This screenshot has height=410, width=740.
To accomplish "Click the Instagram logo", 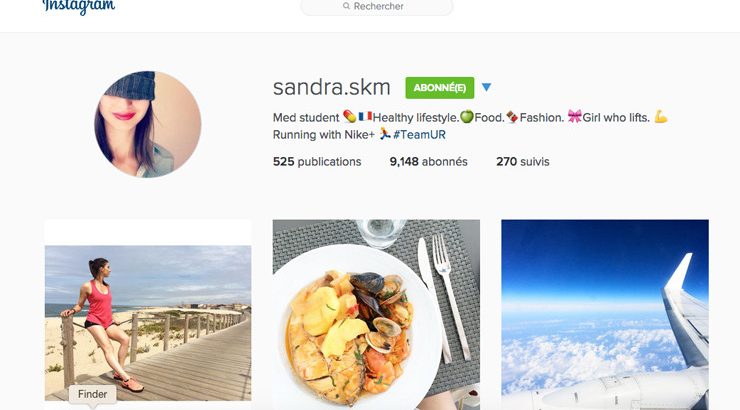I will (78, 7).
